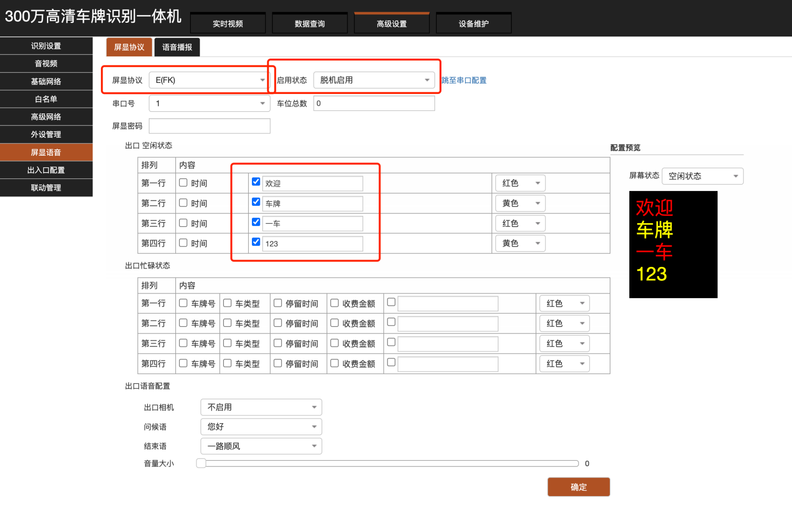The width and height of the screenshot is (792, 532).
Task: Open the 实时视频 top tab
Action: 228,24
